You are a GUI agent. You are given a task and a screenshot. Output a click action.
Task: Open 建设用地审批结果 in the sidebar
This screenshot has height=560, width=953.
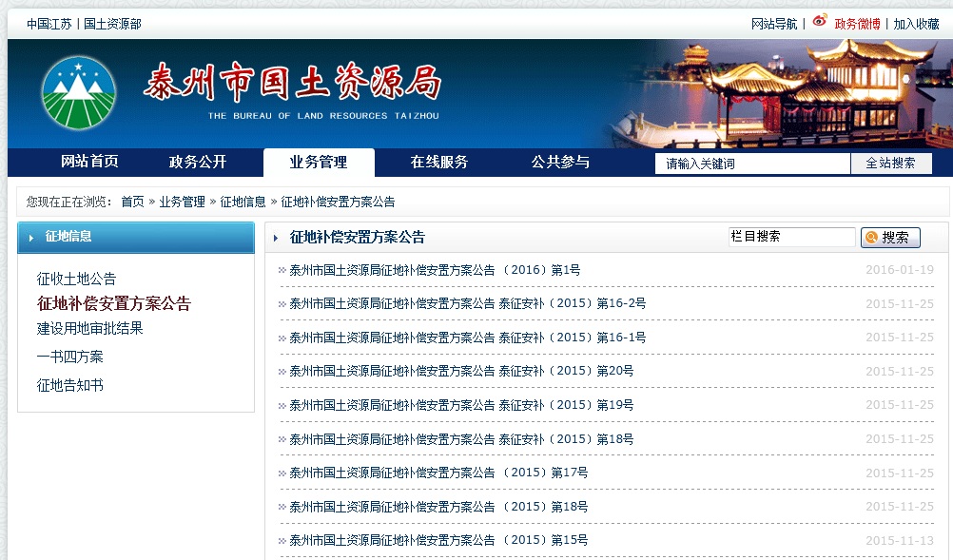click(x=89, y=328)
